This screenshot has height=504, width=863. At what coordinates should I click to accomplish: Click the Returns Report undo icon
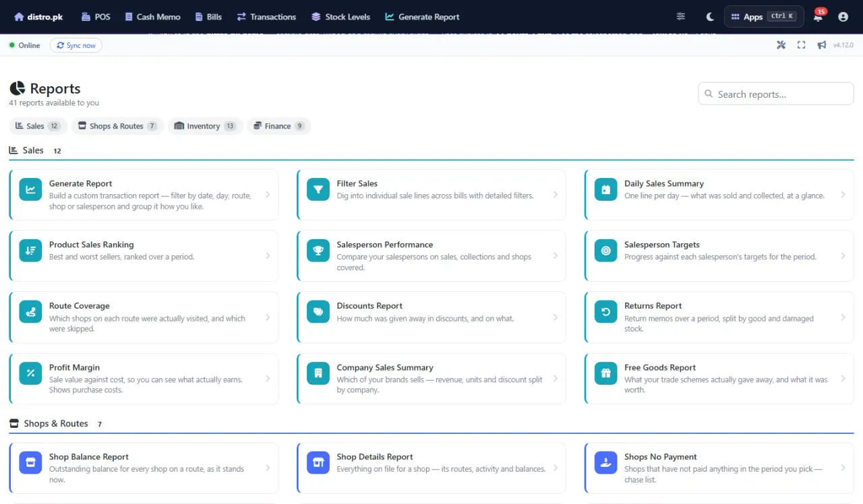[x=606, y=312]
